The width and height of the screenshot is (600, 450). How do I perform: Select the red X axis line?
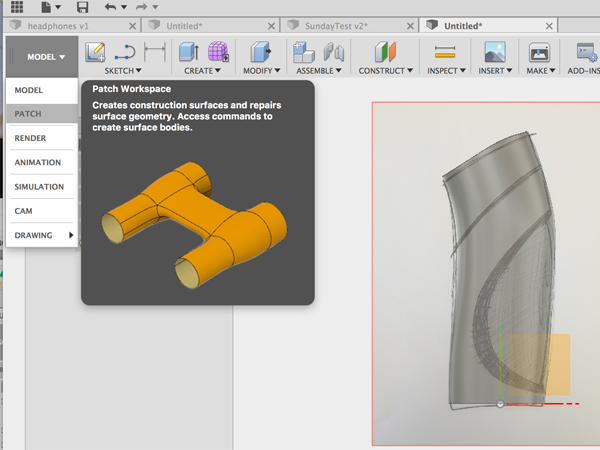[x=541, y=404]
